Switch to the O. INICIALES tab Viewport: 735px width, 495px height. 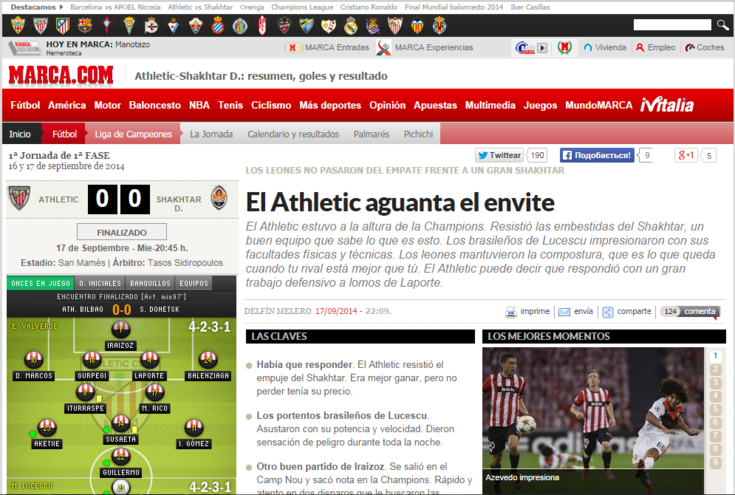click(x=100, y=283)
